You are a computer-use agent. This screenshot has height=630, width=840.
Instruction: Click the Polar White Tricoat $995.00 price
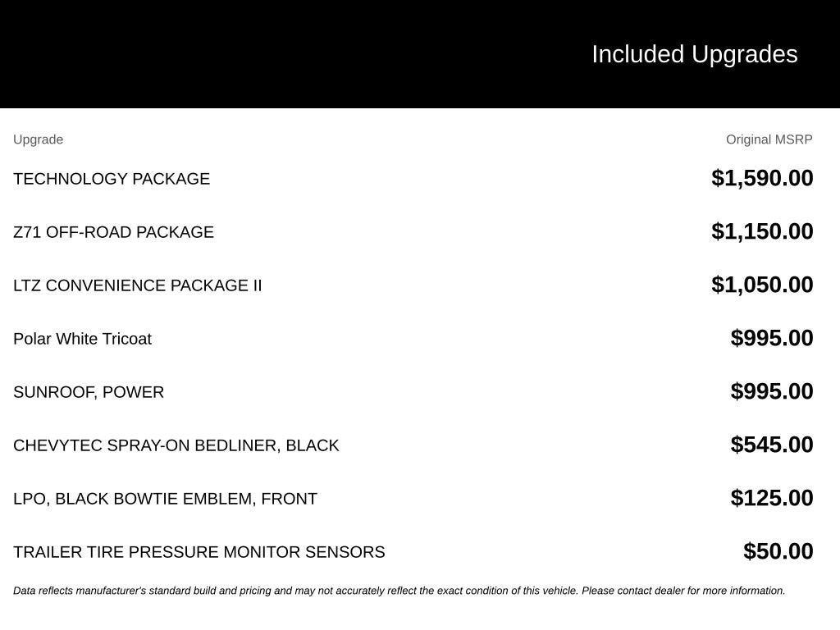(772, 338)
